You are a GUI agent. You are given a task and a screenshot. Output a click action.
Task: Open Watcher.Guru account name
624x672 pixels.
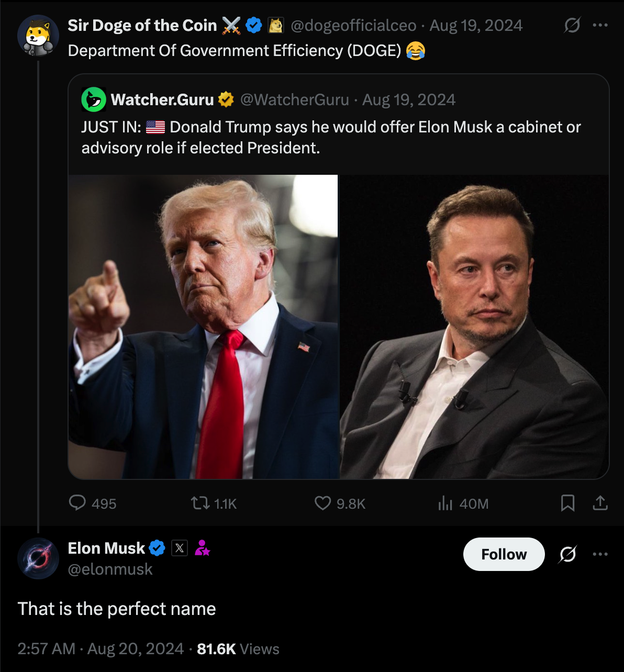(162, 99)
